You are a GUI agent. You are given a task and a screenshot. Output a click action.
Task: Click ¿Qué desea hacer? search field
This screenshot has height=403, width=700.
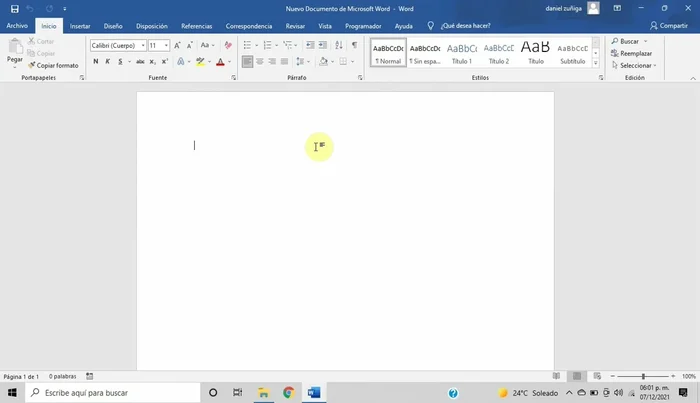[x=465, y=26]
